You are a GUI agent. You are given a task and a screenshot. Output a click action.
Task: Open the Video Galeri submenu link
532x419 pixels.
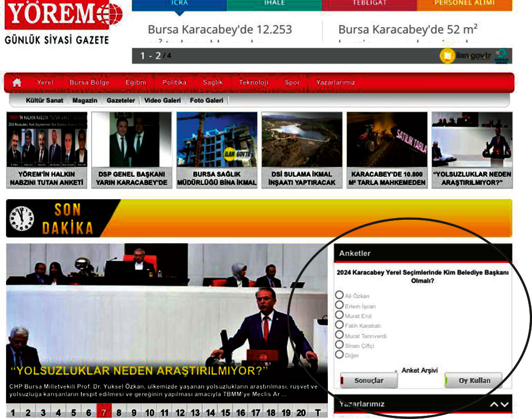pos(162,100)
